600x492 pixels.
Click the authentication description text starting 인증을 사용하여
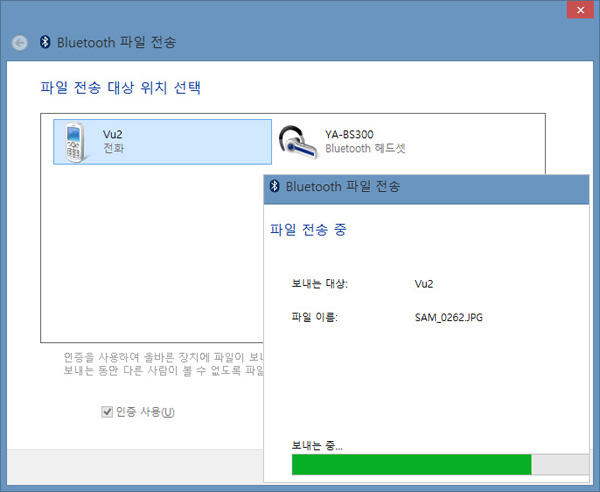163,364
